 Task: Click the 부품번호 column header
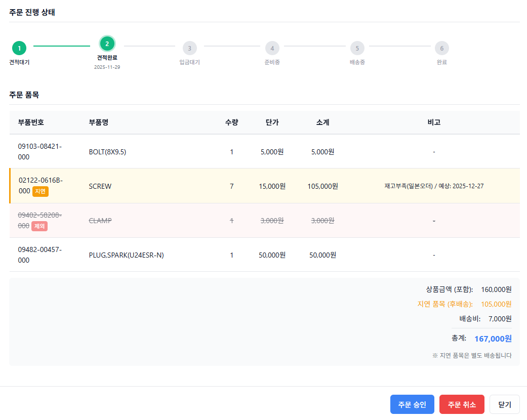(31, 122)
